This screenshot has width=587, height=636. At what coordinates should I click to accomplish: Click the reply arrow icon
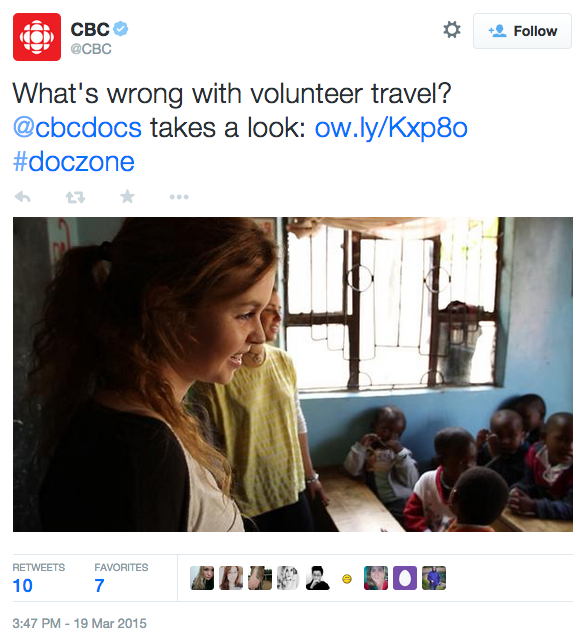click(x=22, y=197)
